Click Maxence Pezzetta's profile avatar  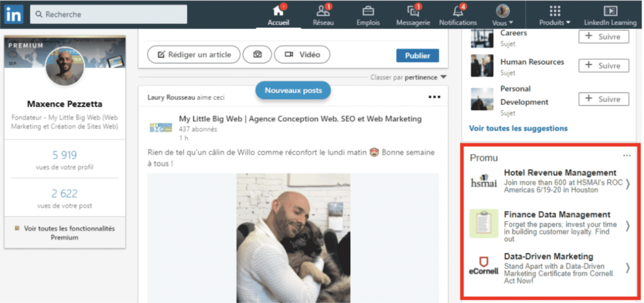coord(65,67)
